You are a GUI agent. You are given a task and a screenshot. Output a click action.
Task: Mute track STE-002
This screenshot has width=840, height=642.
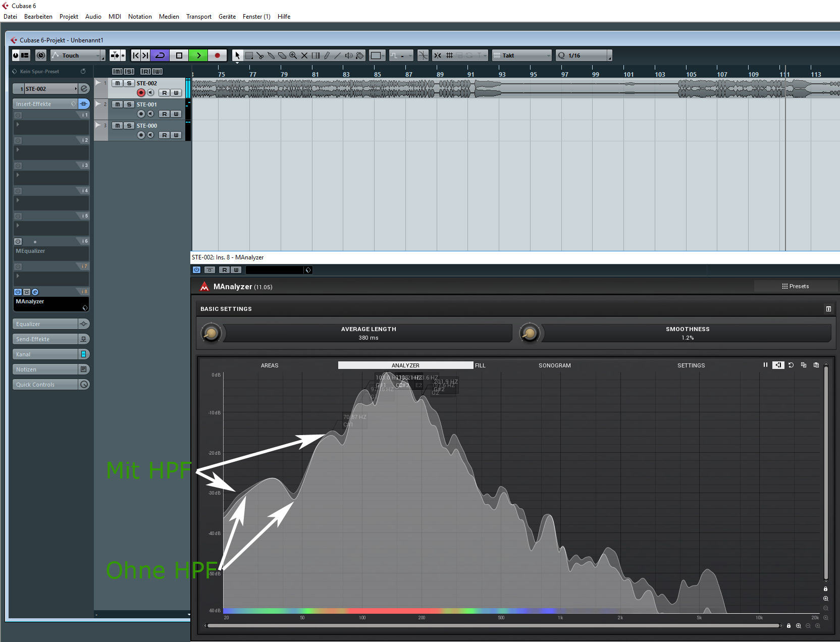[x=117, y=83]
